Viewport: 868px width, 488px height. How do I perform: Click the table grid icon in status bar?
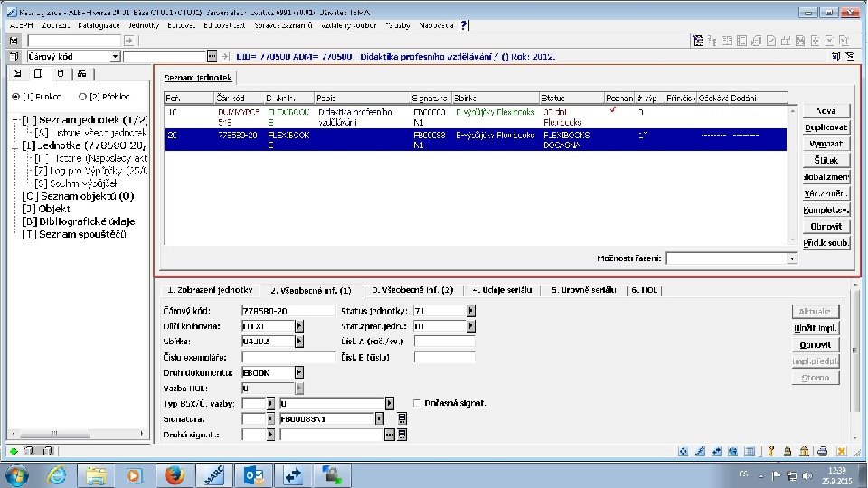tap(750, 452)
